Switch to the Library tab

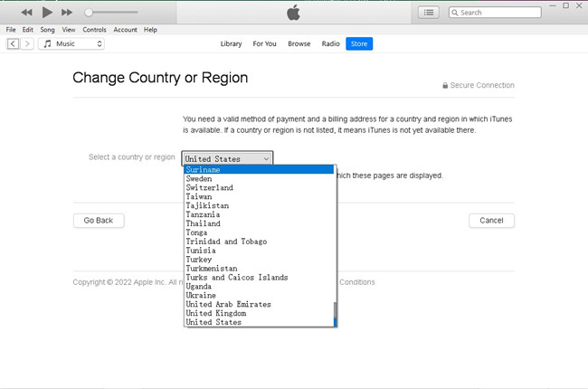231,44
